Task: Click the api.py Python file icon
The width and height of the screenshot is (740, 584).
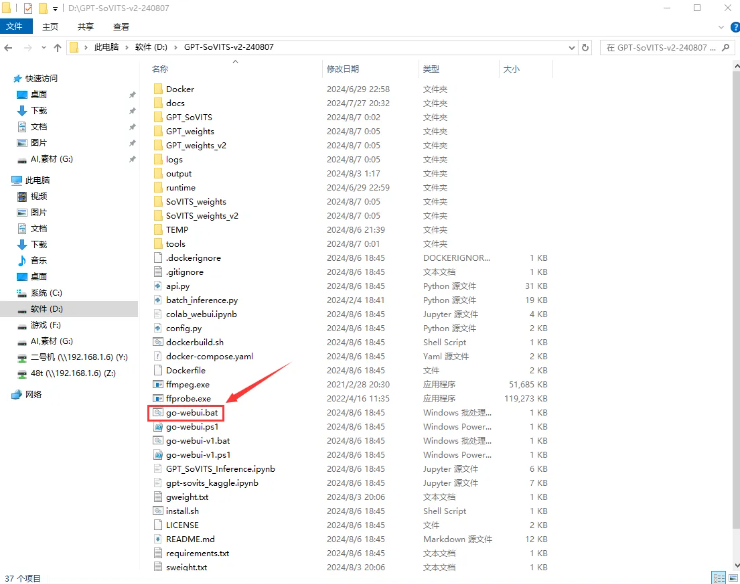Action: click(x=157, y=286)
